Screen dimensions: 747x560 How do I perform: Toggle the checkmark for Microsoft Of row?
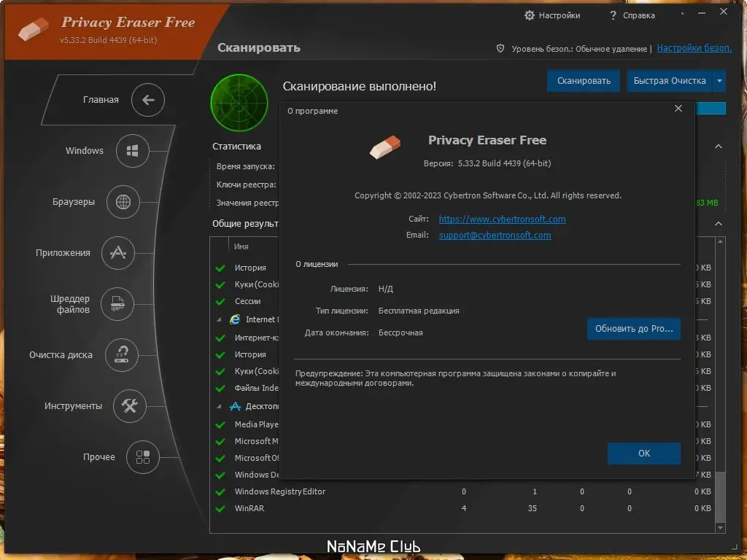220,458
